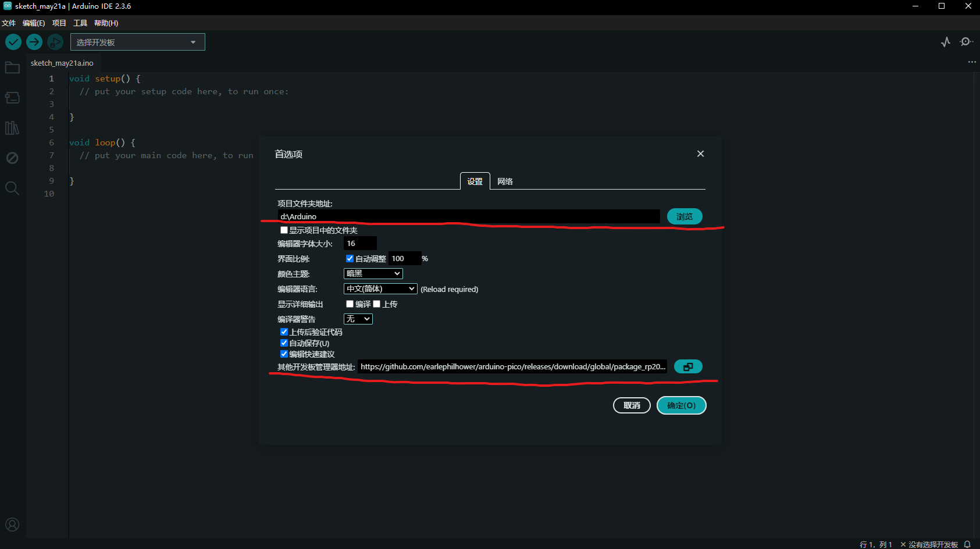Open the 编辑(E) menu
The width and height of the screenshot is (980, 549).
34,23
